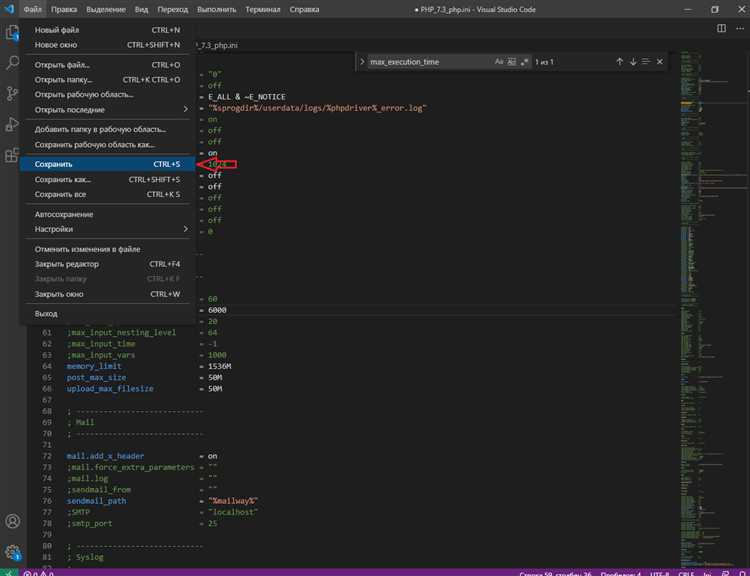Toggle Find in Selection

[x=646, y=62]
